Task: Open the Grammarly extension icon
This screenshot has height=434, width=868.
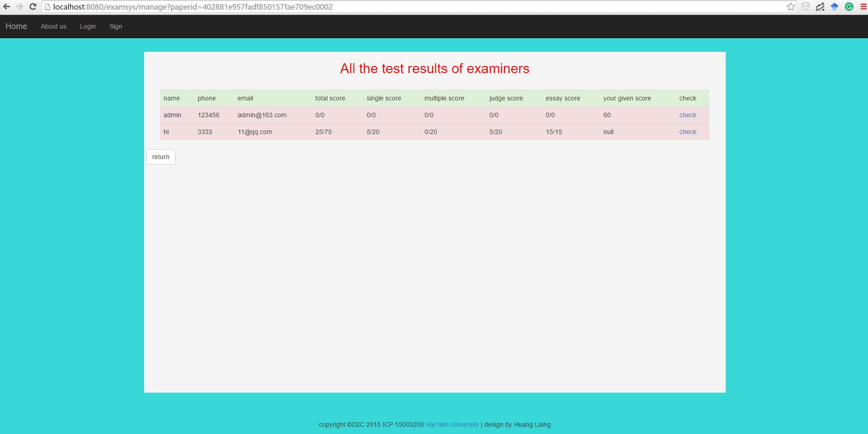Action: coord(849,7)
